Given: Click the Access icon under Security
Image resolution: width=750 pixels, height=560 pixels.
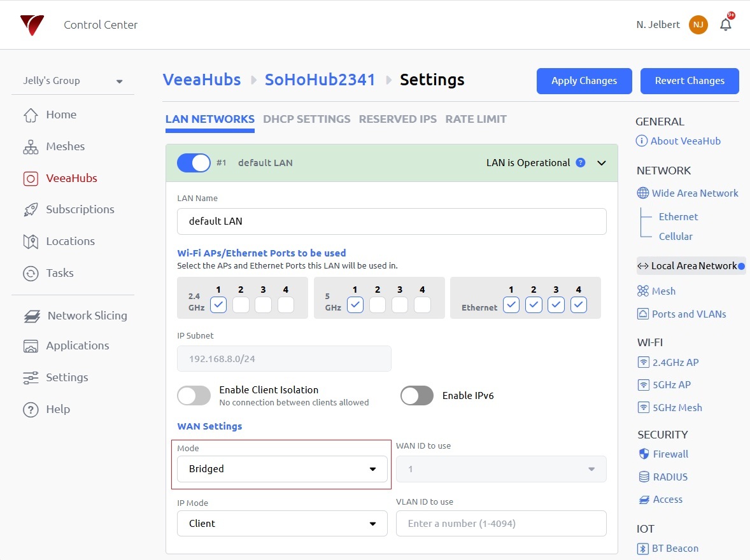Looking at the screenshot, I should click(644, 500).
